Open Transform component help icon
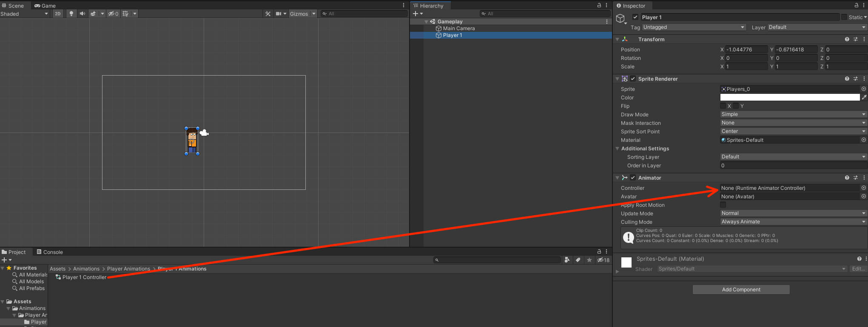 click(x=847, y=39)
